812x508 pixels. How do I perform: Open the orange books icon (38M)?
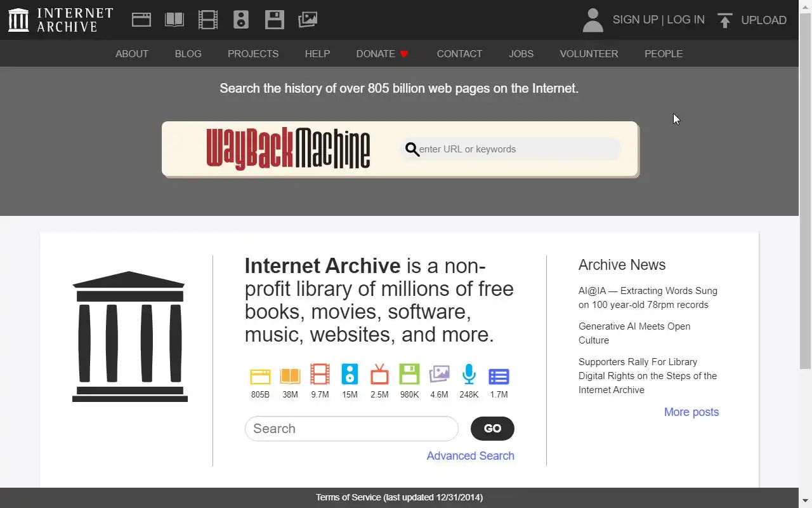[x=290, y=377]
